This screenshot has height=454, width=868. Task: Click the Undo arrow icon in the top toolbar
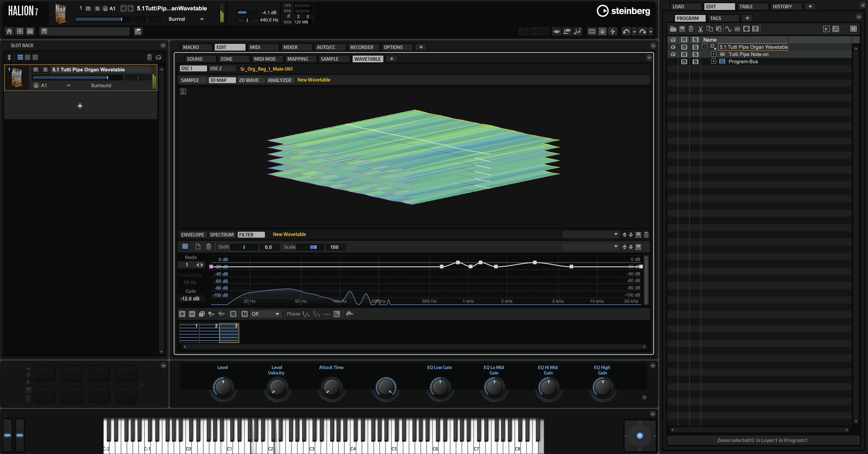(626, 31)
